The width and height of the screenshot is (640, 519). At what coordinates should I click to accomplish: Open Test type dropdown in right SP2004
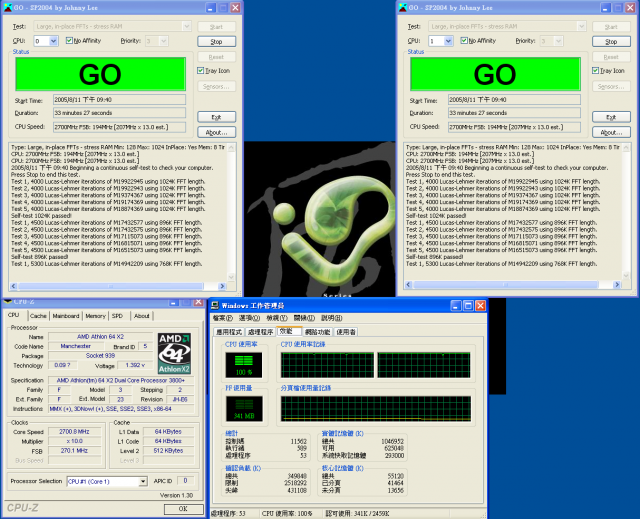pos(581,27)
